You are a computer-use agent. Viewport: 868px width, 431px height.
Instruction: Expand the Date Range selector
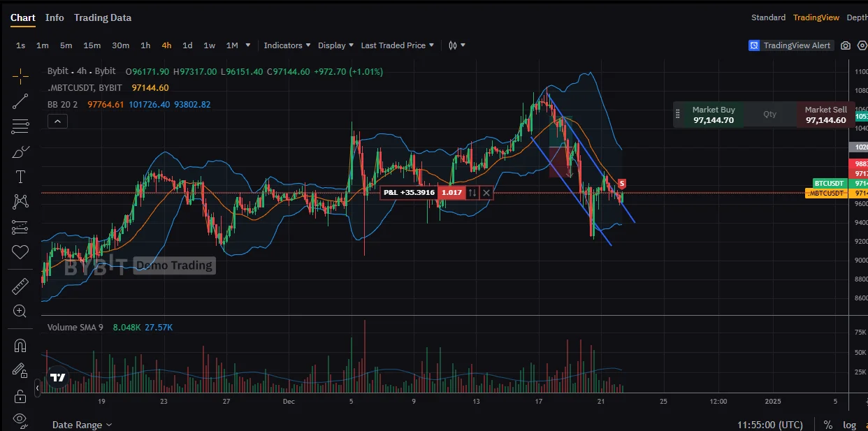click(x=82, y=425)
